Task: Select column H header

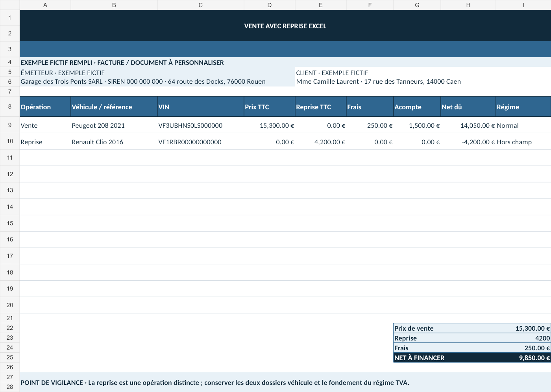Action: point(468,5)
